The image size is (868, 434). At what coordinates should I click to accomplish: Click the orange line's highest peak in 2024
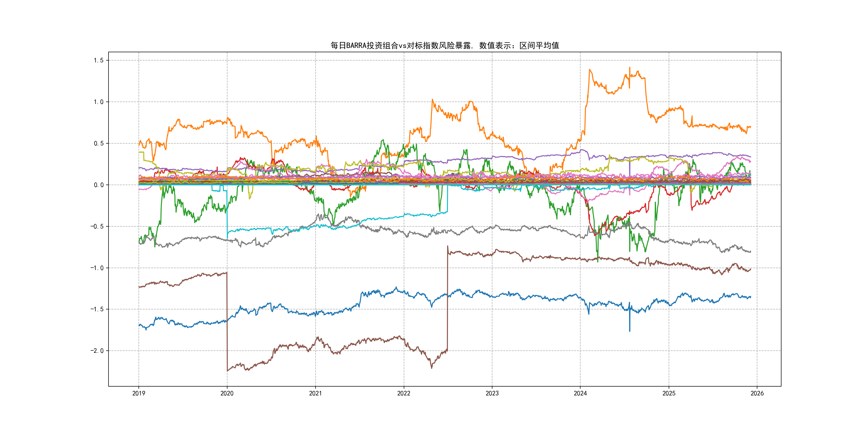tap(630, 68)
